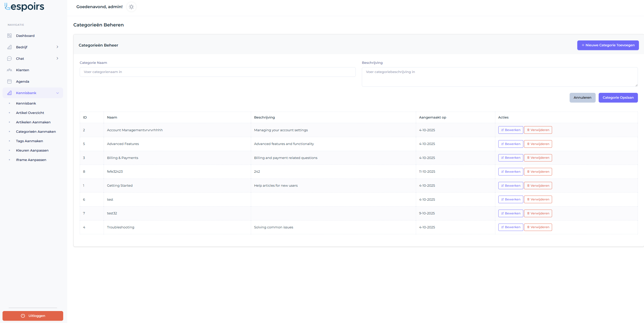Click power icon on Uitloggen button

pos(23,316)
